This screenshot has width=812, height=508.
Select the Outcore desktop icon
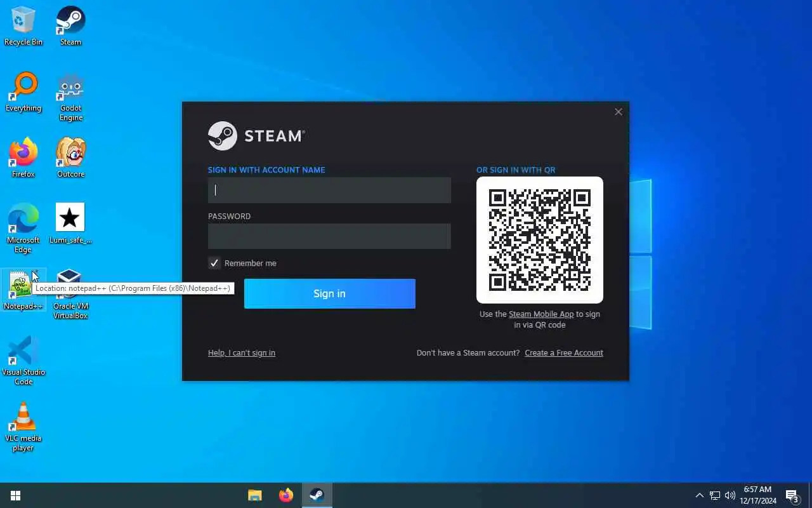tap(70, 158)
